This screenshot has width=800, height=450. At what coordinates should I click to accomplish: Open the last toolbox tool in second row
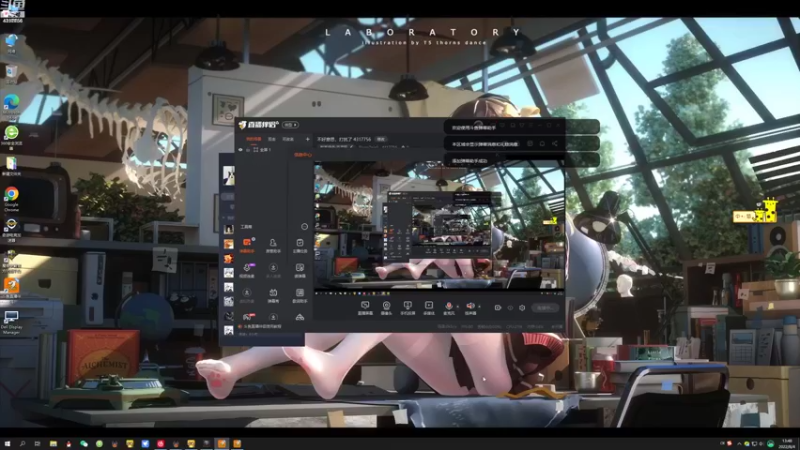point(299,270)
